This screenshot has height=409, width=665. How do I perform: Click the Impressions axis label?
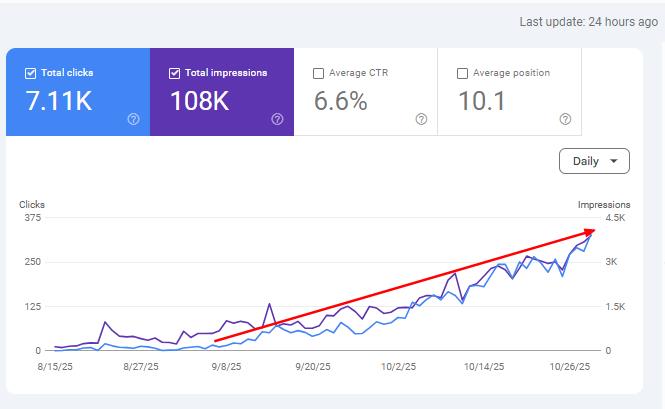(604, 204)
